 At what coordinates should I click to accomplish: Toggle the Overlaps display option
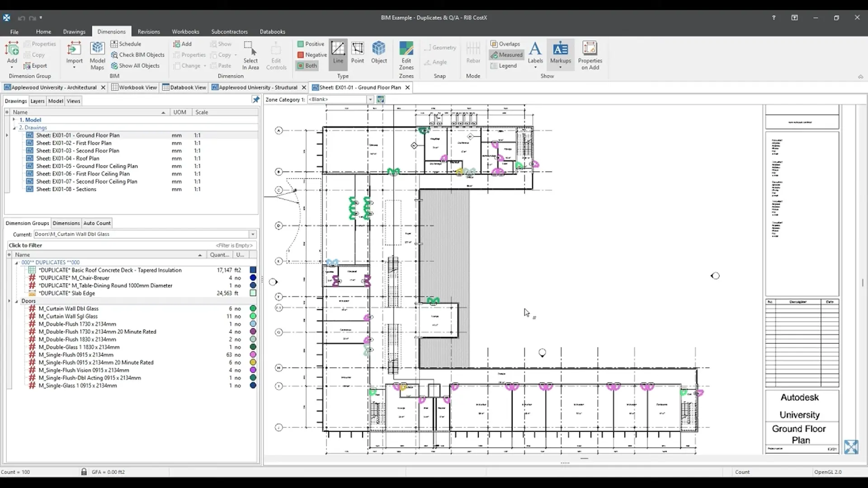[505, 44]
